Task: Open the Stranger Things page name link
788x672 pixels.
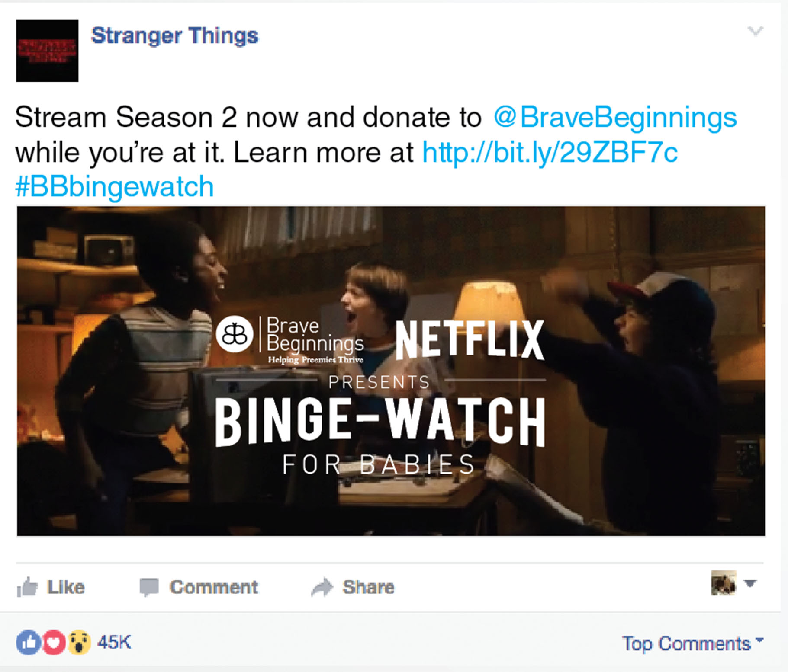Action: point(175,35)
